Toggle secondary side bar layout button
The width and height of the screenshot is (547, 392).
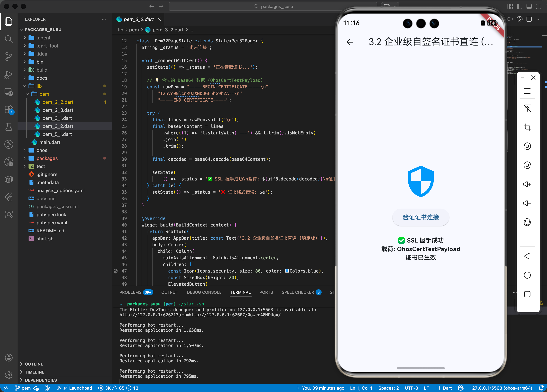[538, 7]
